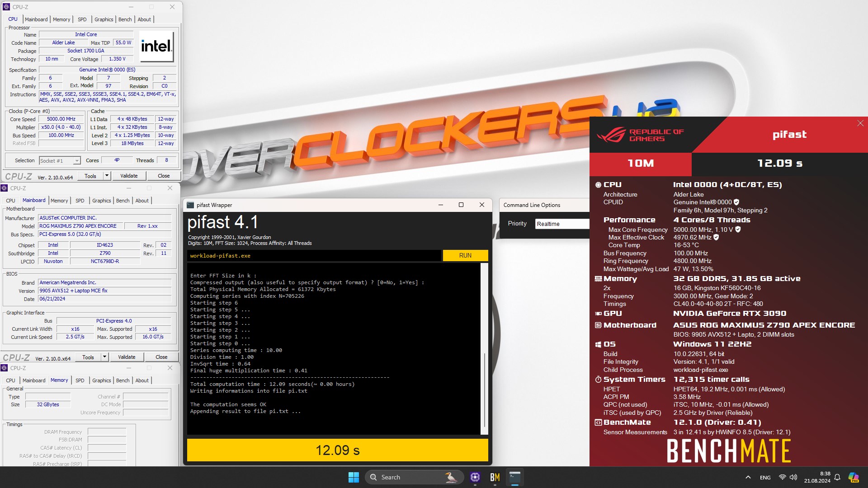Switch to SPD tab in middle CPU-Z
Viewport: 868px width, 488px height.
click(x=80, y=201)
